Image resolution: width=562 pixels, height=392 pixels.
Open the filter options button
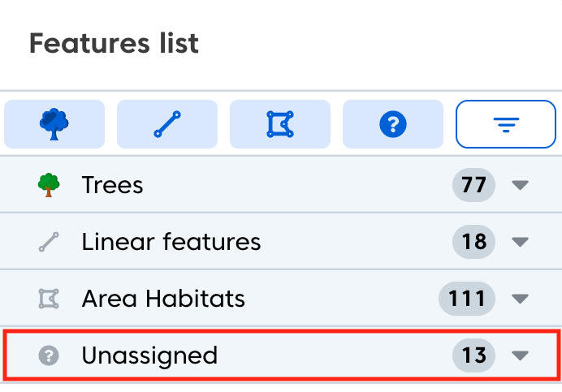coord(506,124)
